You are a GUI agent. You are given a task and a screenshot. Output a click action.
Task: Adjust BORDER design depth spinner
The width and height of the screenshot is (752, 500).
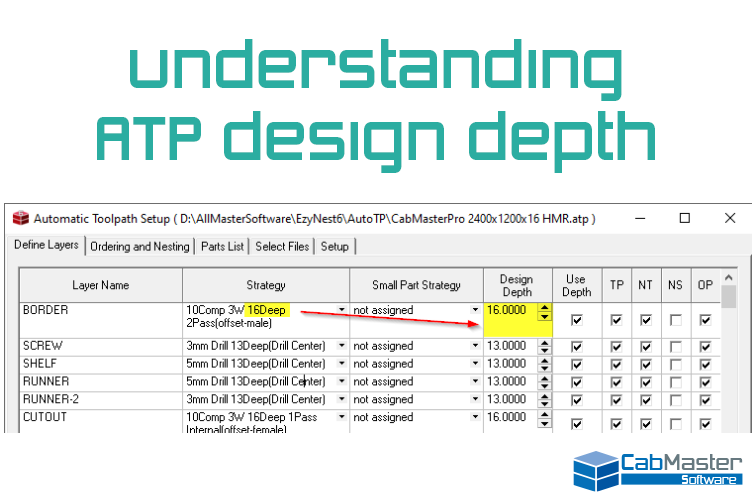[544, 312]
